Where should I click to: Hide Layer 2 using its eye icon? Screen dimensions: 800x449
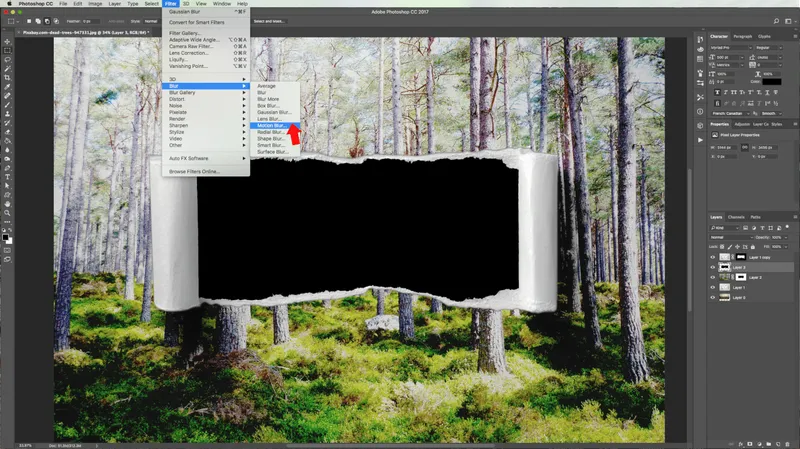point(713,277)
